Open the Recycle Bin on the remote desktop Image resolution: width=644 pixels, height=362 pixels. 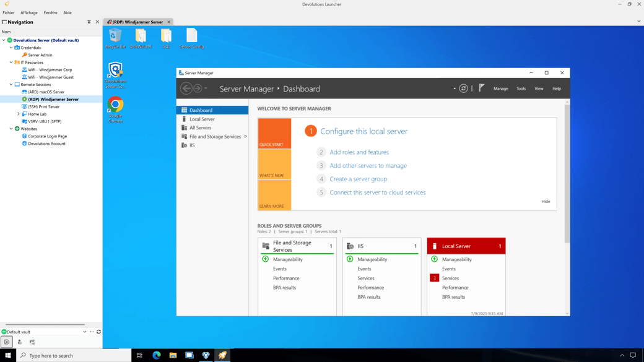pos(115,35)
